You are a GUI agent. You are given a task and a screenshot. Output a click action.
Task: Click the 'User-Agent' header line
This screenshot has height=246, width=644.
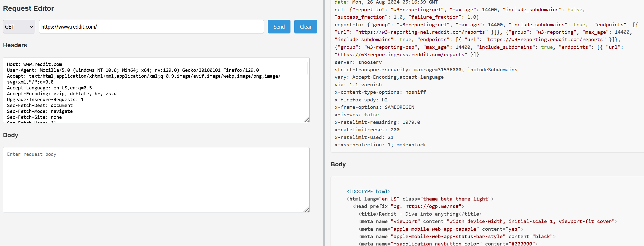tap(133, 70)
